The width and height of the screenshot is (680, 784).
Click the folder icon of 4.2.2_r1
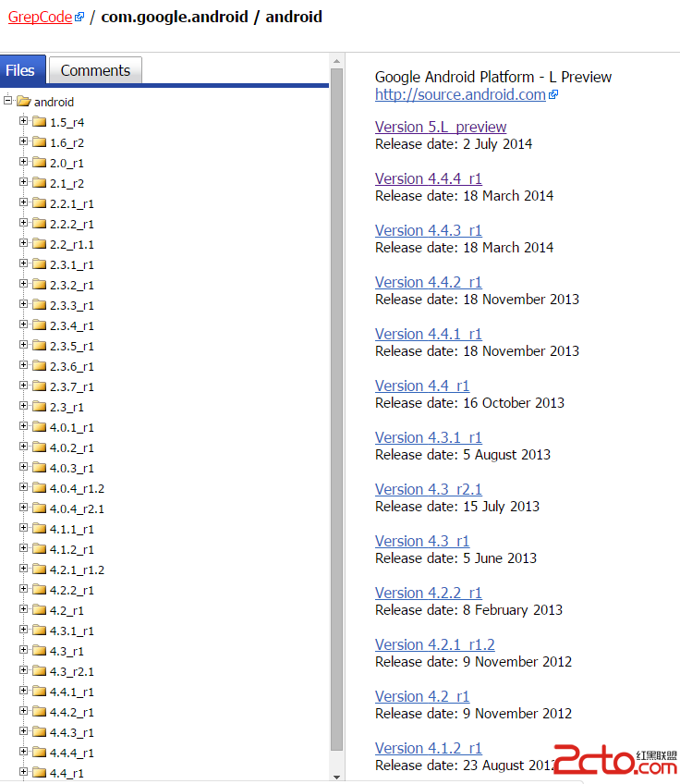click(x=39, y=590)
